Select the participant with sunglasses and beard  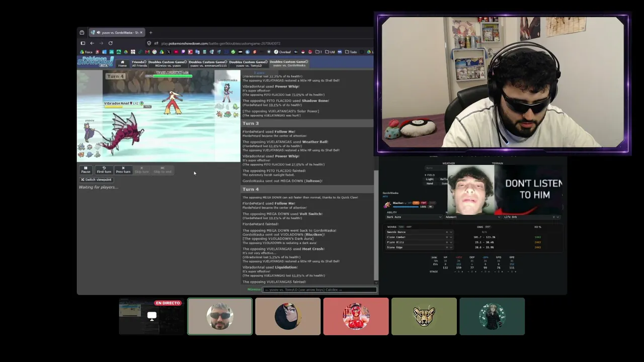coord(220,316)
